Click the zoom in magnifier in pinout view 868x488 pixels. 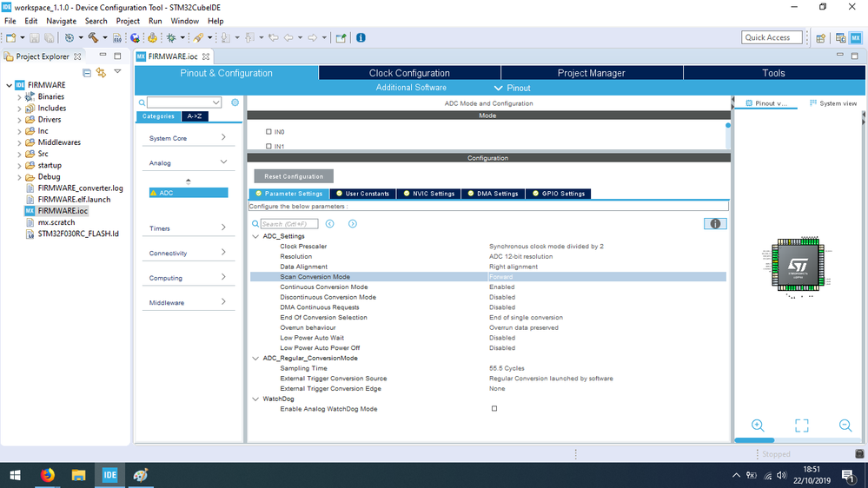(x=758, y=425)
